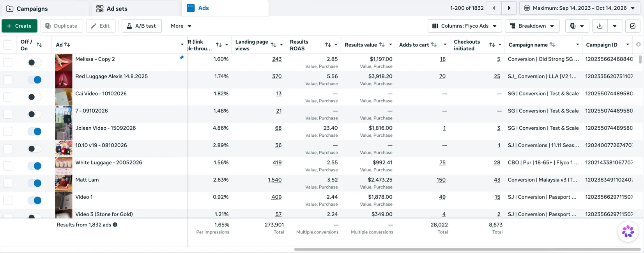644x253 pixels.
Task: Open the Red Luggage Alexis ad thumbnail
Action: [x=64, y=80]
